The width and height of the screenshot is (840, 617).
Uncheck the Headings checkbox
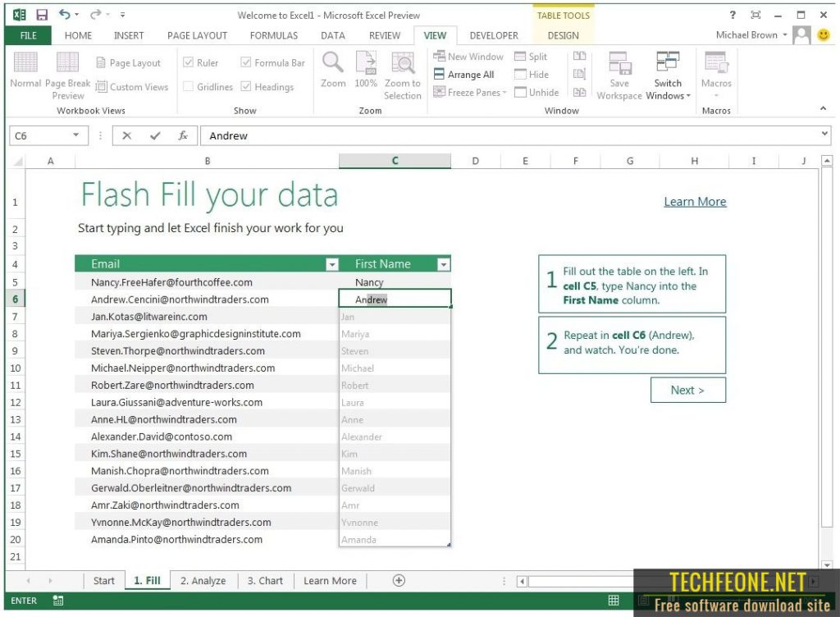tap(246, 87)
